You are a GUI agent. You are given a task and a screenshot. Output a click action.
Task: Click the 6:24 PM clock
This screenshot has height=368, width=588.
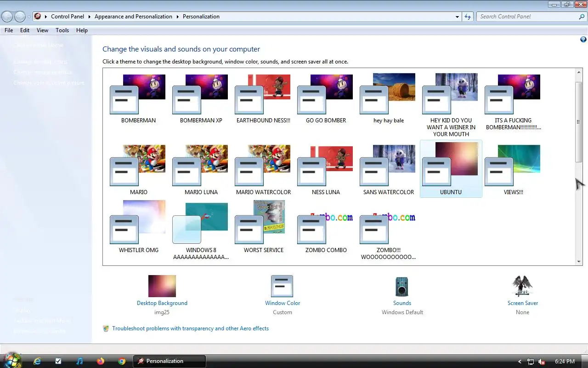coord(565,362)
